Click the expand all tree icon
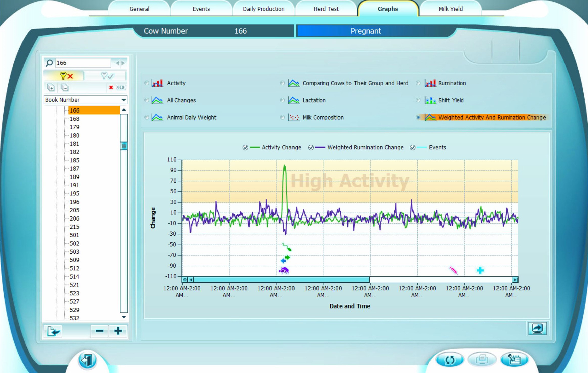 [51, 87]
